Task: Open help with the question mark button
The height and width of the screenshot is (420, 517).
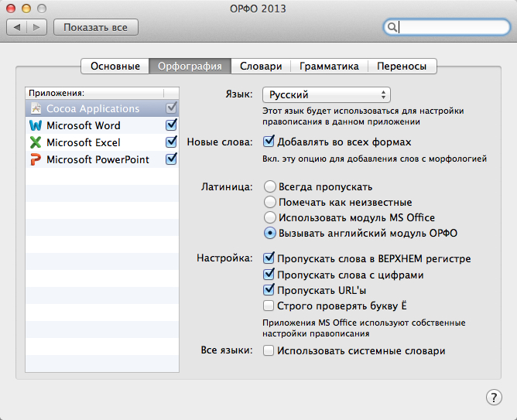Action: 494,398
